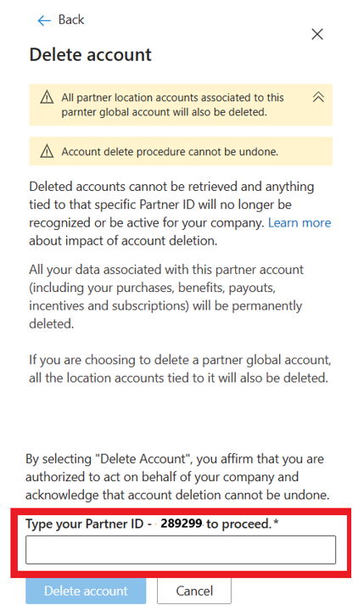Click the partner global account deletion paragraph
364x611 pixels.
(180, 368)
